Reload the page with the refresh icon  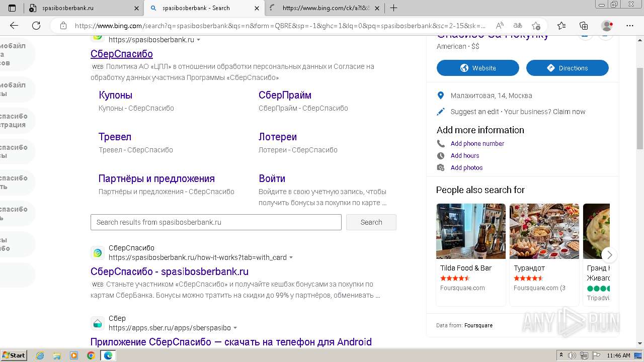point(36,26)
